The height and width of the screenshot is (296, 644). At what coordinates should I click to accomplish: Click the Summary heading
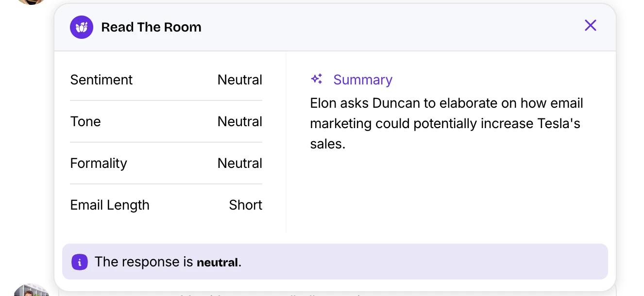click(x=363, y=80)
